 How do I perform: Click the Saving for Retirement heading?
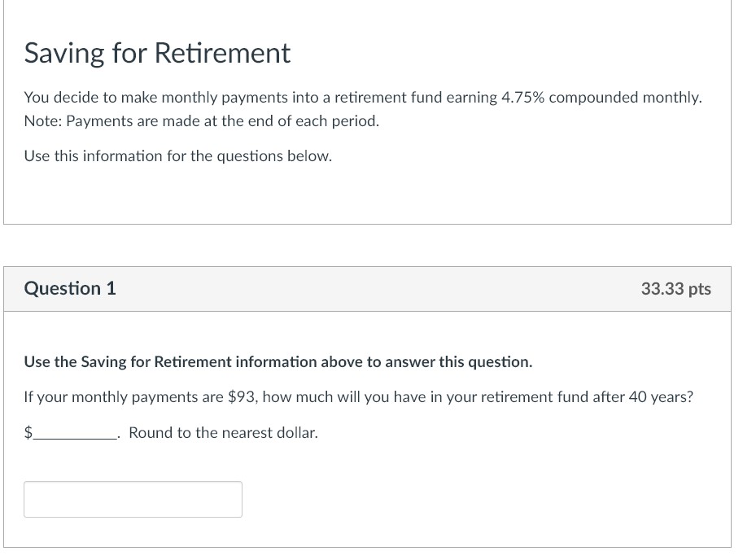pyautogui.click(x=157, y=53)
